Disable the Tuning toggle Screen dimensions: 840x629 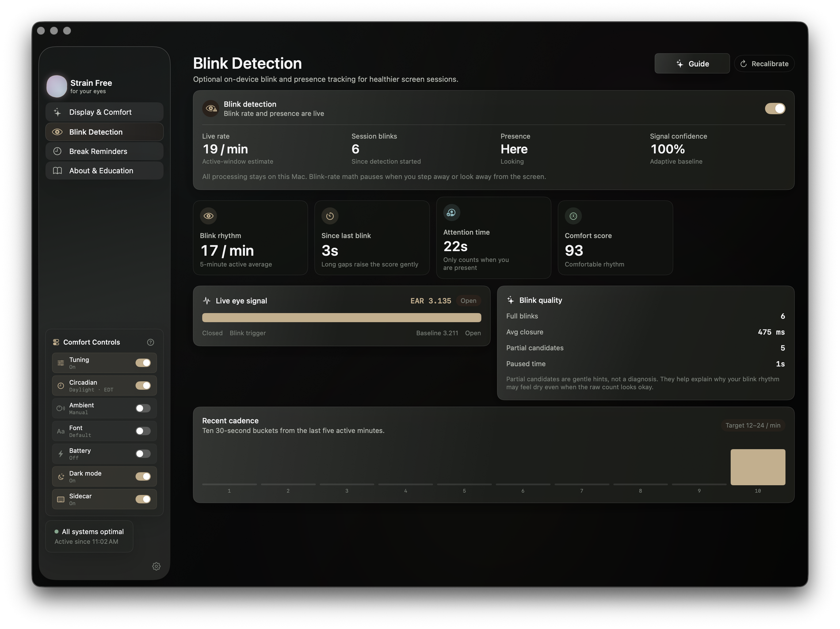[143, 363]
